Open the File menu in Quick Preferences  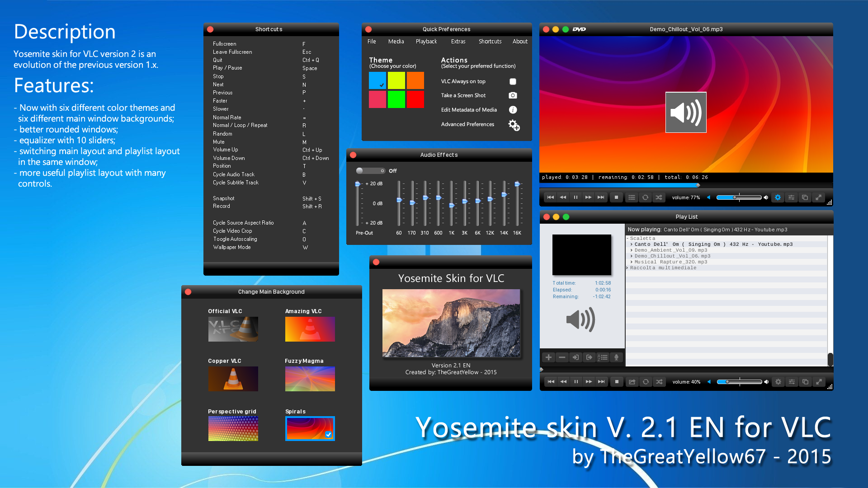point(372,42)
